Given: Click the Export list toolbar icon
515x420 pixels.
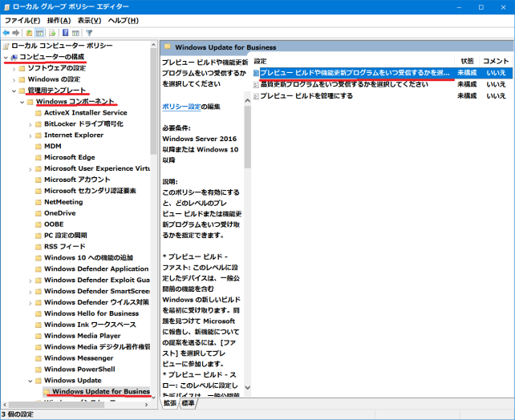Looking at the screenshot, I should coord(52,33).
